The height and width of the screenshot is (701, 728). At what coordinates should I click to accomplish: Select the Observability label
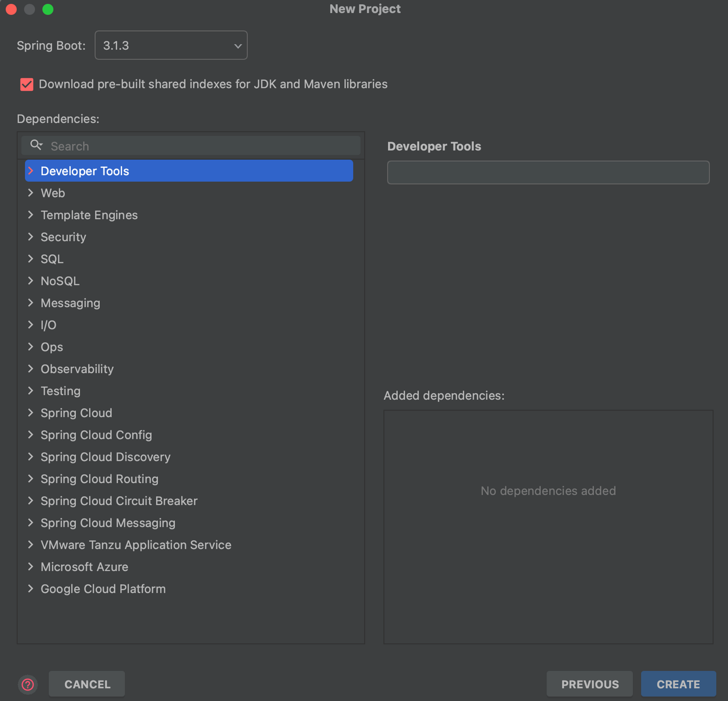[77, 369]
